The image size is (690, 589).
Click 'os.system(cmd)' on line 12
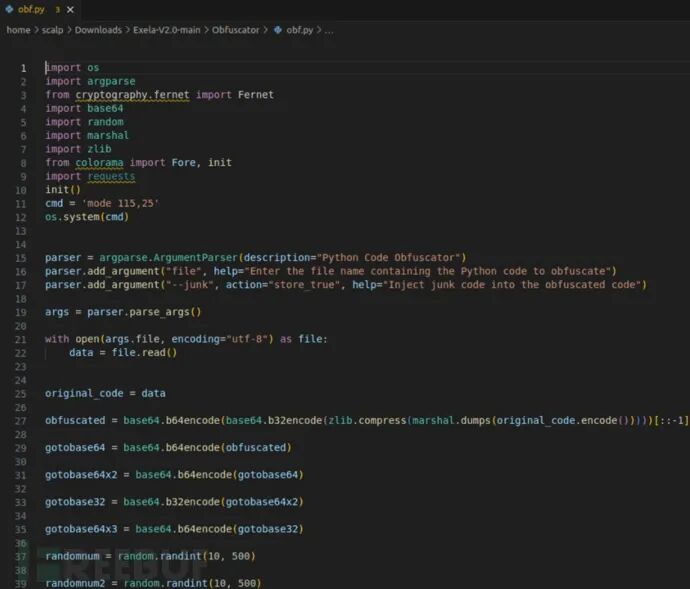coord(87,217)
